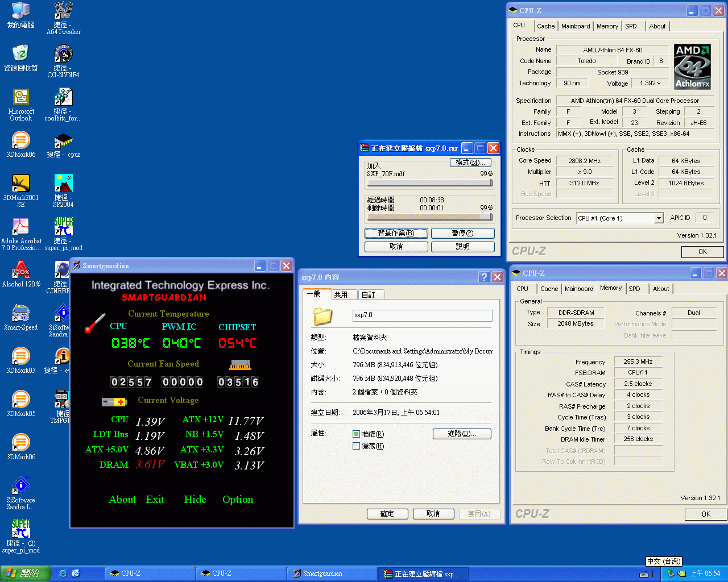Click OK in the top CPU-Z window
This screenshot has height=582, width=728.
702,252
